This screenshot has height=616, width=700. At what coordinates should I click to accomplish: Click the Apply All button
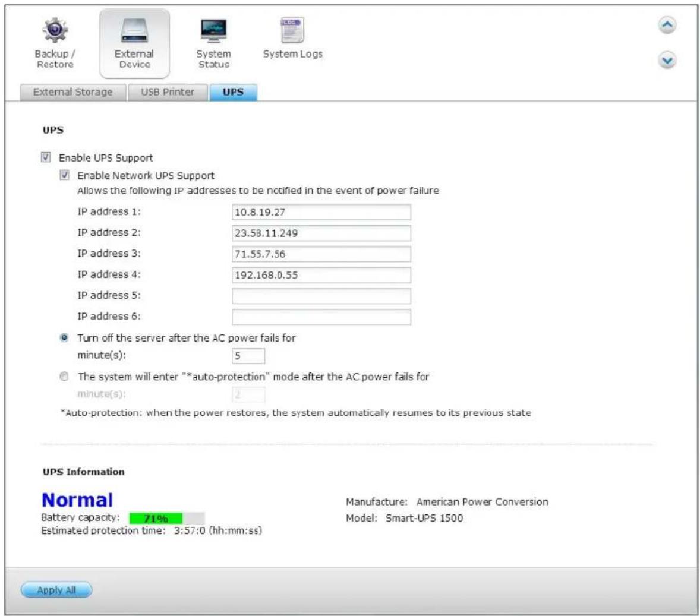(x=56, y=590)
